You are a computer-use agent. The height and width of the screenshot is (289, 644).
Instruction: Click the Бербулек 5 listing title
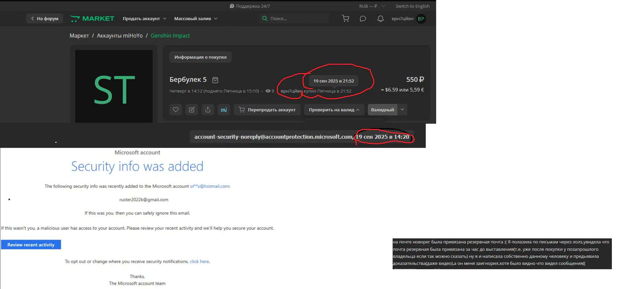pyautogui.click(x=188, y=79)
